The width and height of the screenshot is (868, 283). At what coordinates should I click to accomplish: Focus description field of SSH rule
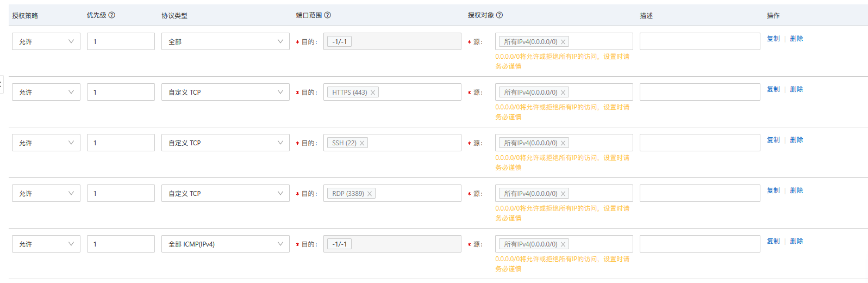tap(700, 143)
